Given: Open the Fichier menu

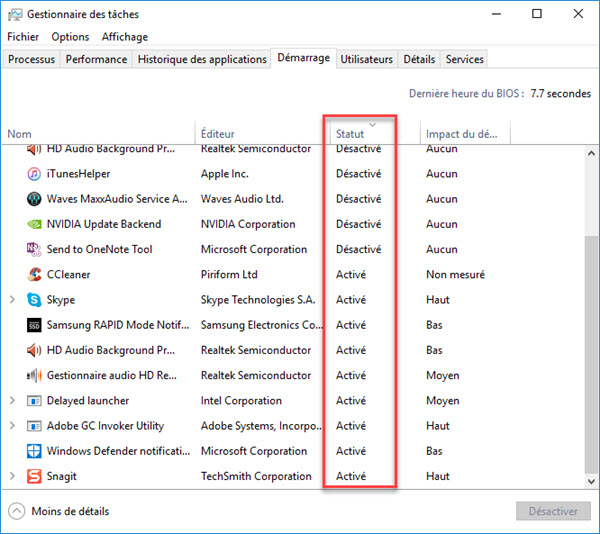Looking at the screenshot, I should 23,37.
